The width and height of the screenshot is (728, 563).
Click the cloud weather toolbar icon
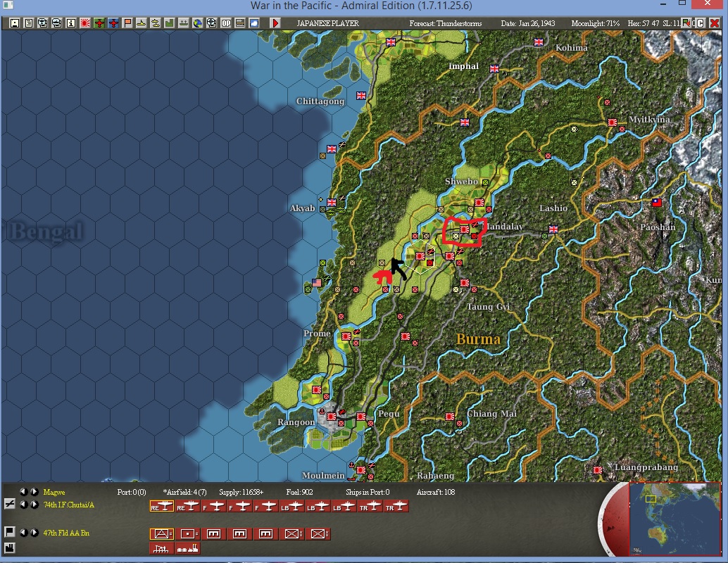(x=254, y=23)
